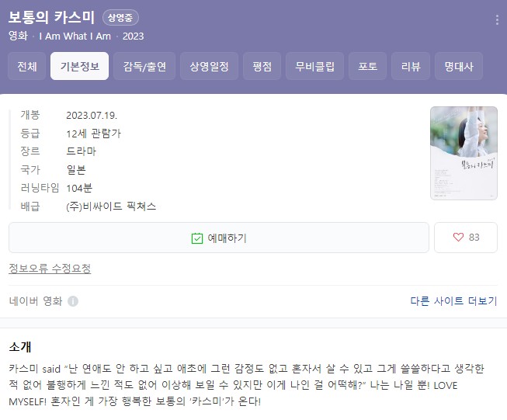Viewport: 507px width, 420px height.
Task: Open the movie poster thumbnail
Action: [464, 153]
